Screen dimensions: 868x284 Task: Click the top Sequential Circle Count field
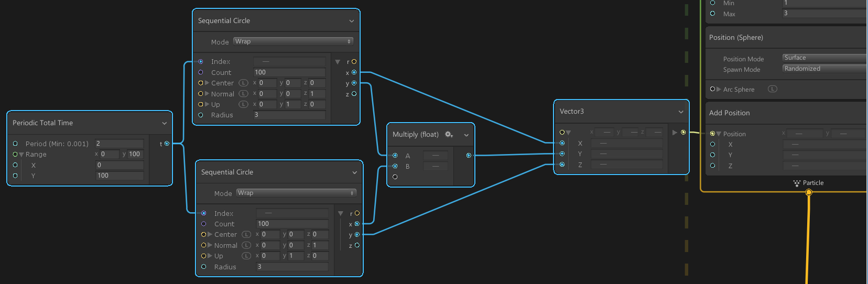coord(289,72)
